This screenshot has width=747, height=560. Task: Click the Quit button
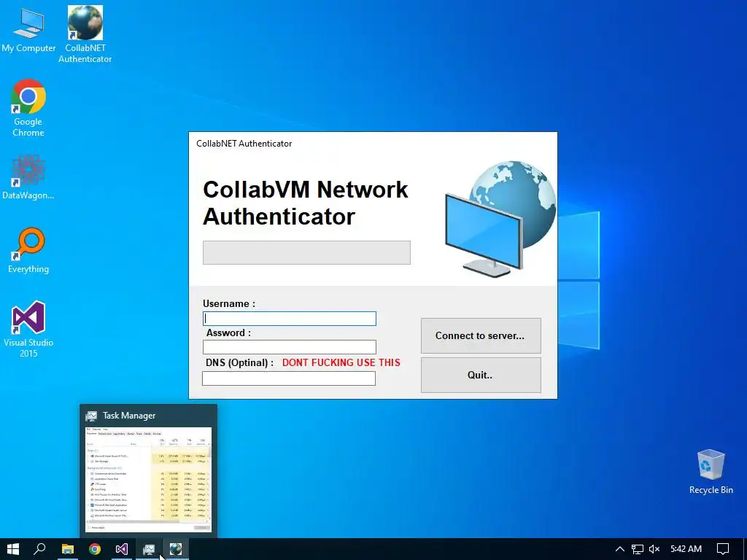[481, 376]
